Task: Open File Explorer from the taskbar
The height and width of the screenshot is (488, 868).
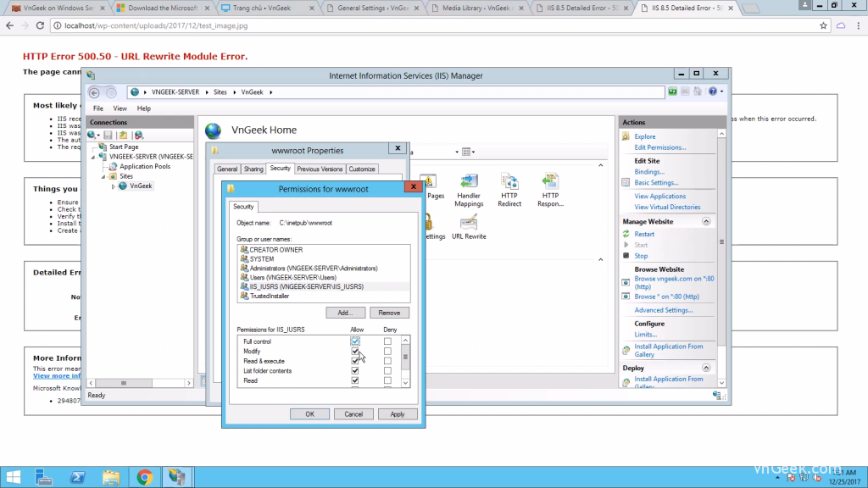Action: (111, 477)
